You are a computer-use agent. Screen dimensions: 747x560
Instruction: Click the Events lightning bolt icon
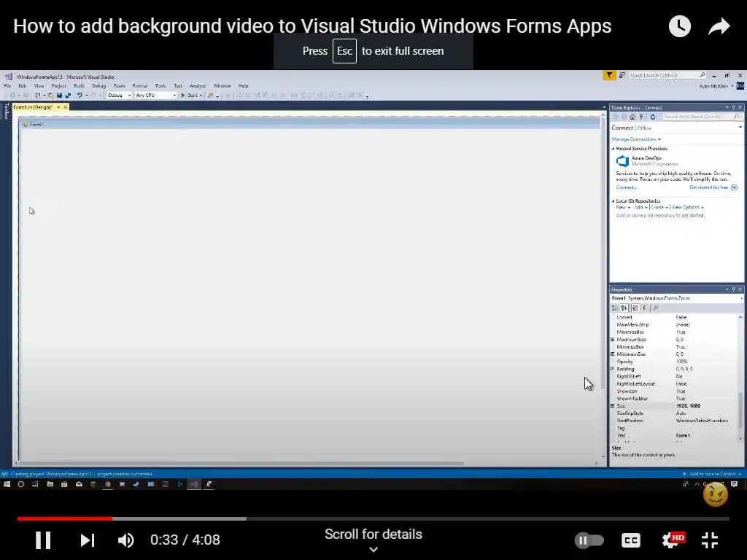[x=644, y=308]
